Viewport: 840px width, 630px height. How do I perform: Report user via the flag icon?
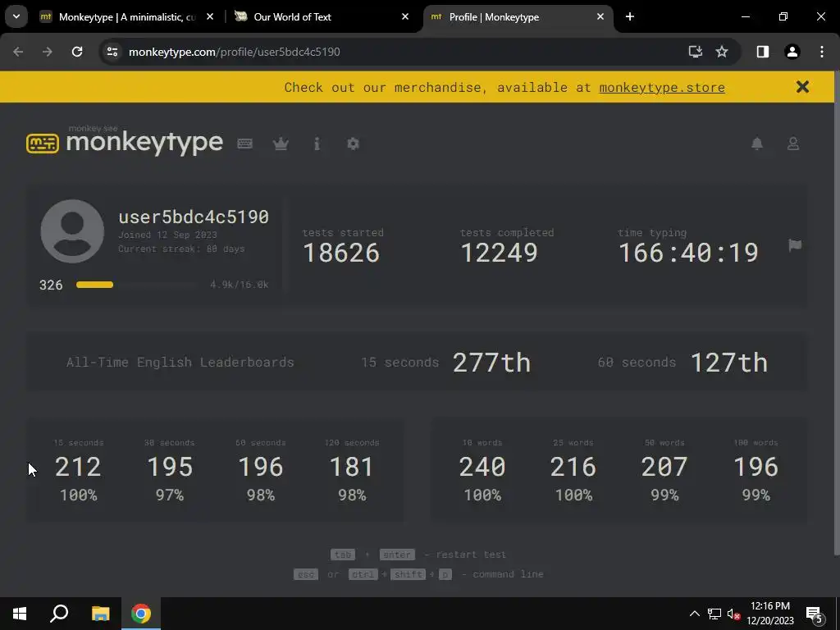(795, 245)
